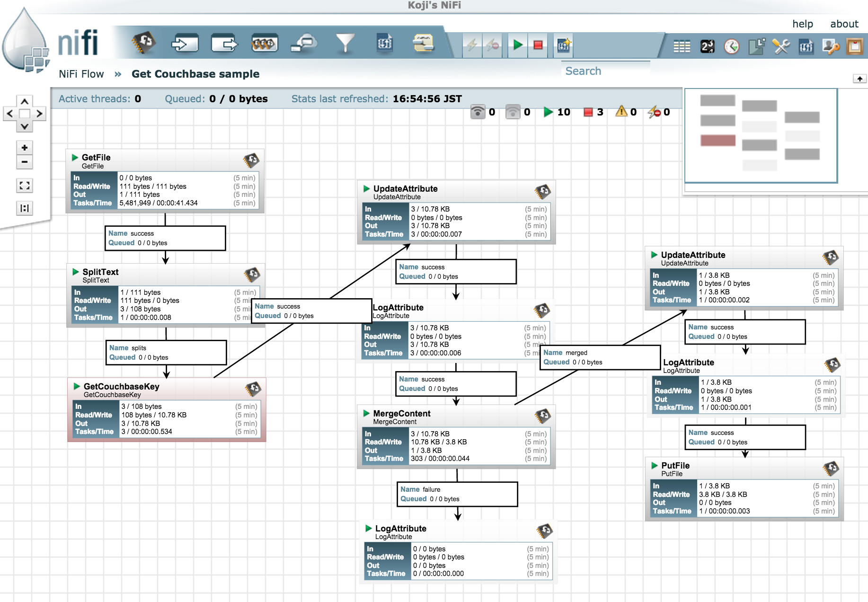Select the failure connection label
868x602 pixels.
pyautogui.click(x=457, y=494)
